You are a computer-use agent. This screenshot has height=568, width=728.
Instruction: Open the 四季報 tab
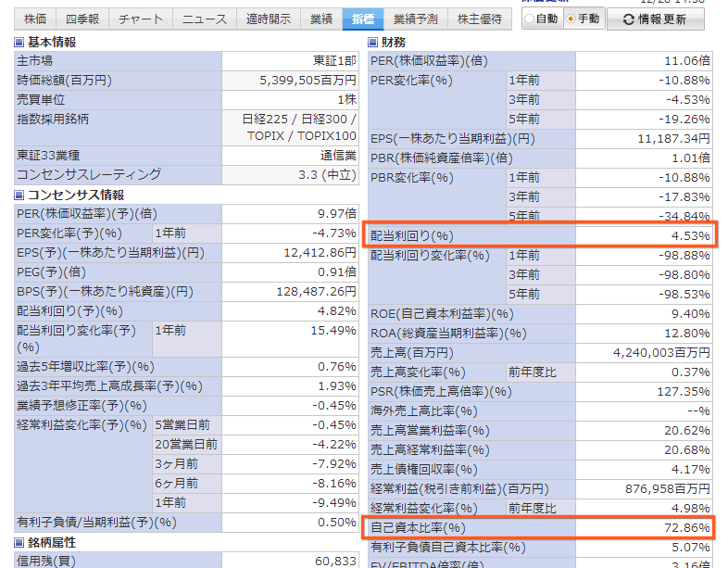pyautogui.click(x=84, y=19)
